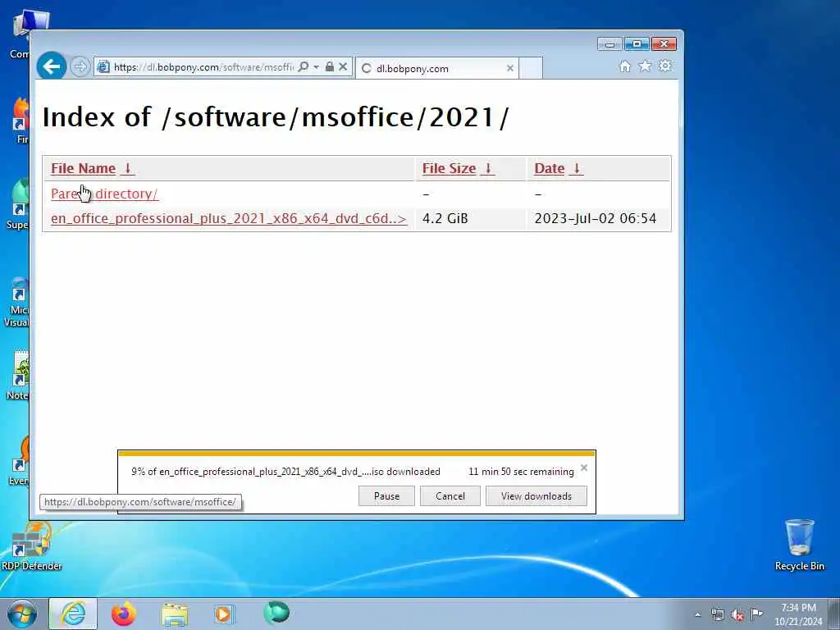The image size is (840, 630).
Task: Dismiss the download notification bar
Action: pos(584,468)
